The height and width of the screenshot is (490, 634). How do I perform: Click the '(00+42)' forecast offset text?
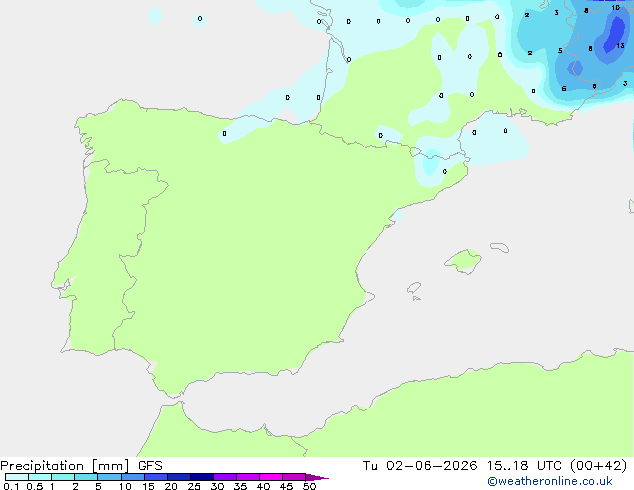[x=598, y=466]
